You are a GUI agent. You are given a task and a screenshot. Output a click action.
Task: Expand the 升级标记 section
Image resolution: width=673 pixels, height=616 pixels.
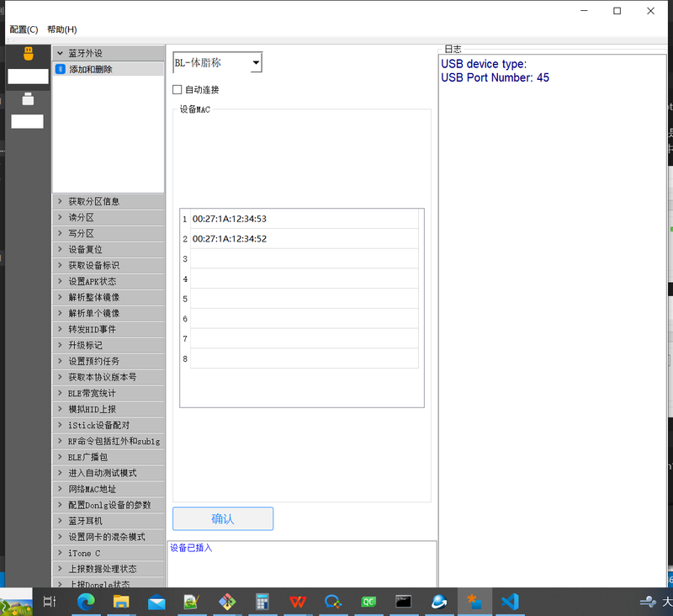pyautogui.click(x=109, y=345)
